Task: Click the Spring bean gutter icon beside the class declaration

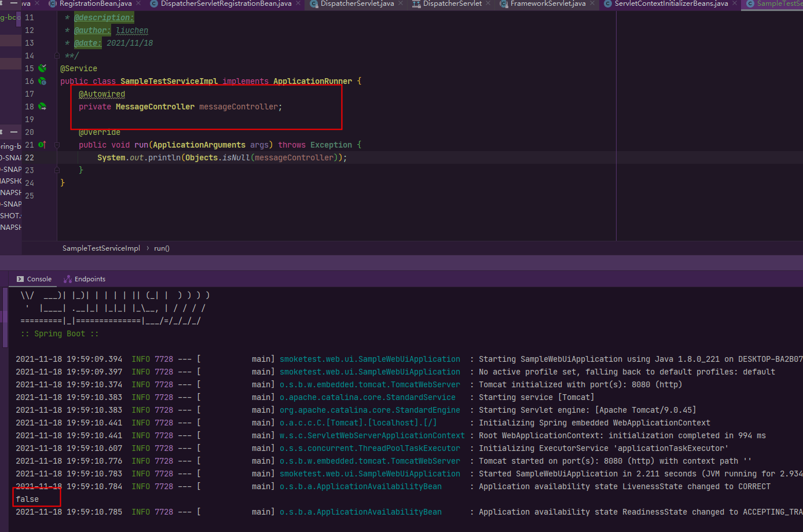Action: (42, 81)
